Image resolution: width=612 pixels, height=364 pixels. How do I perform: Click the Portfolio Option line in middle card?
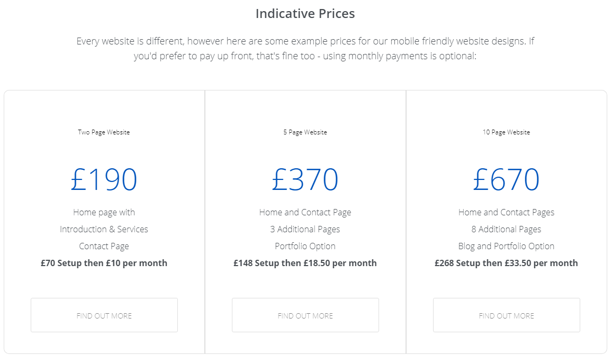pyautogui.click(x=305, y=246)
